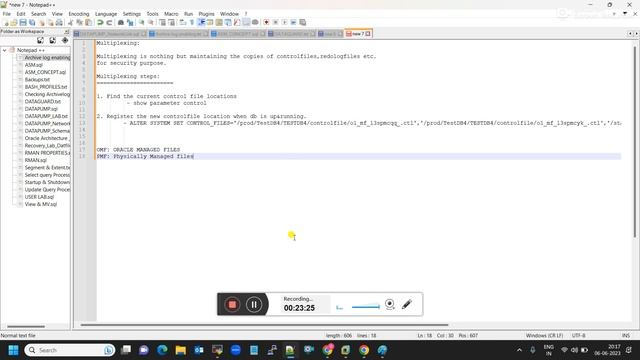Screen dimensions: 640x360
Task: Click the Open file toolbar icon
Action: click(x=14, y=22)
